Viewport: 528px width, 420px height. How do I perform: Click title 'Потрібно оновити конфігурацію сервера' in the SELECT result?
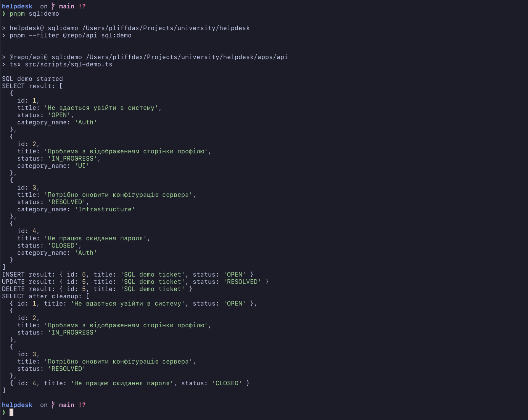[118, 195]
